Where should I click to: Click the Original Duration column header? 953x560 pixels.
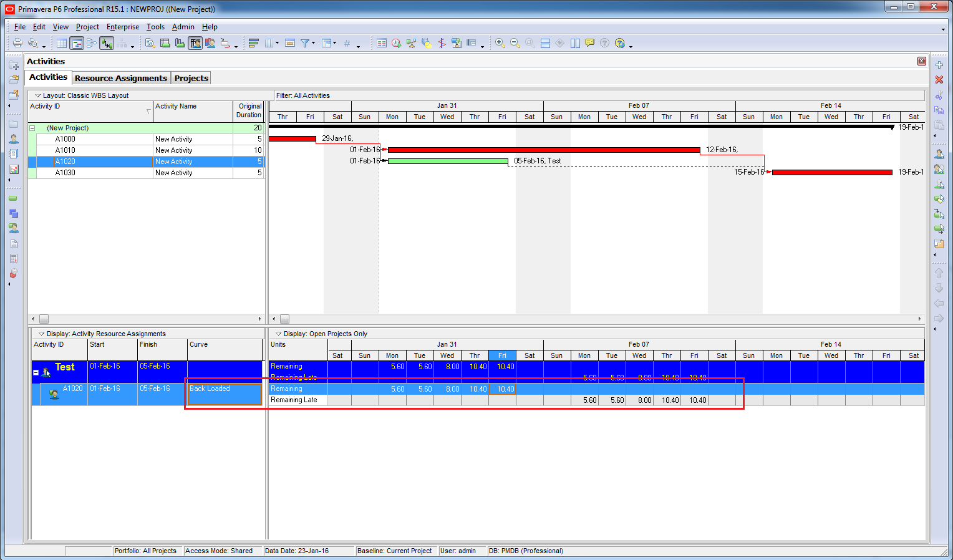249,110
